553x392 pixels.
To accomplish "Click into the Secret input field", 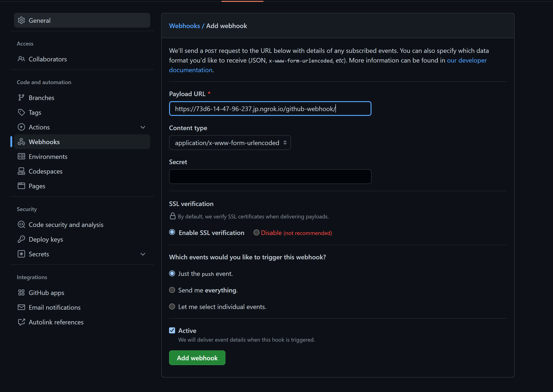I will [270, 176].
